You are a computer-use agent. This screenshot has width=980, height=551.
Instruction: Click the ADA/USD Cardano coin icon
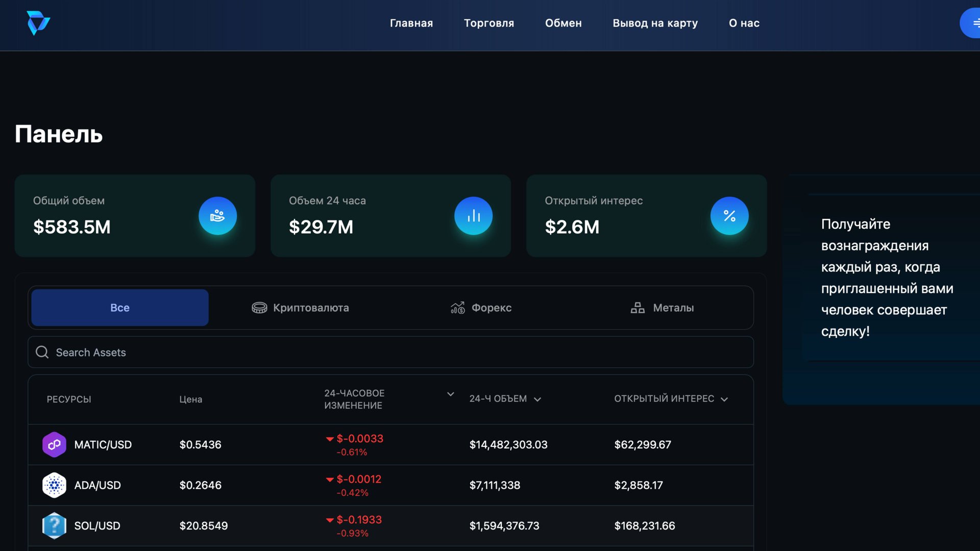click(54, 485)
